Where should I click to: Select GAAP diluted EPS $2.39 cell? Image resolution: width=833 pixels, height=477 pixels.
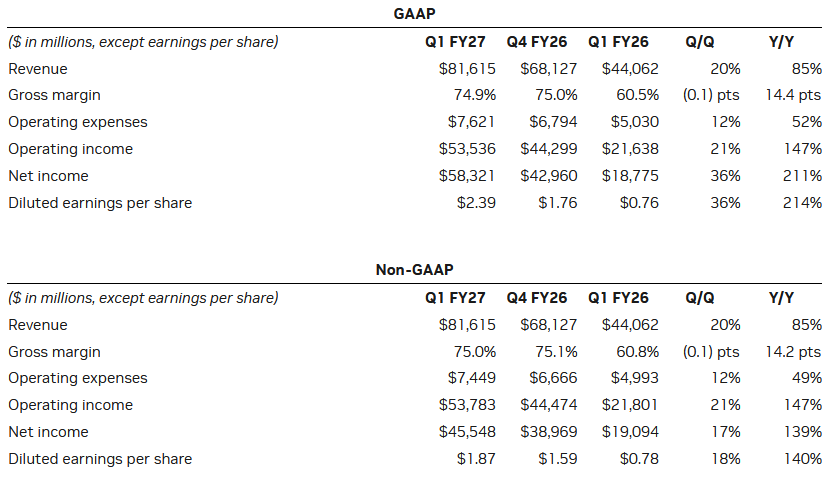pos(476,203)
